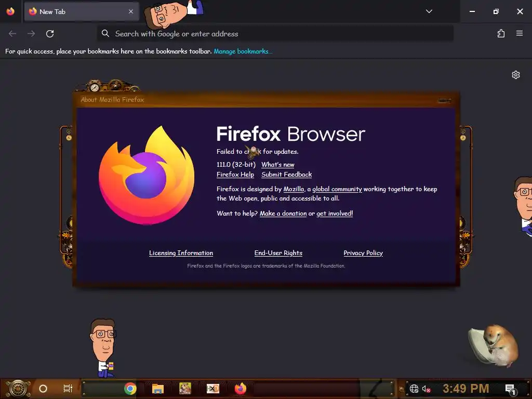Select the New Tab tab
The width and height of the screenshot is (532, 399).
tap(82, 11)
